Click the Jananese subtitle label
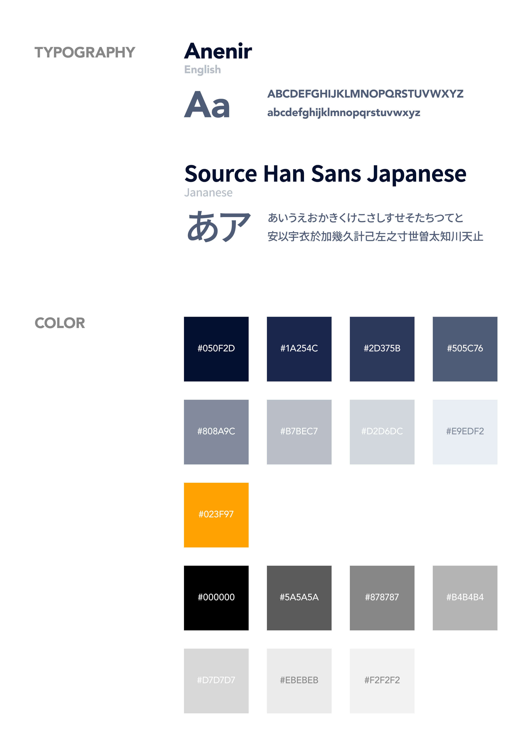532x756 pixels. click(x=208, y=193)
